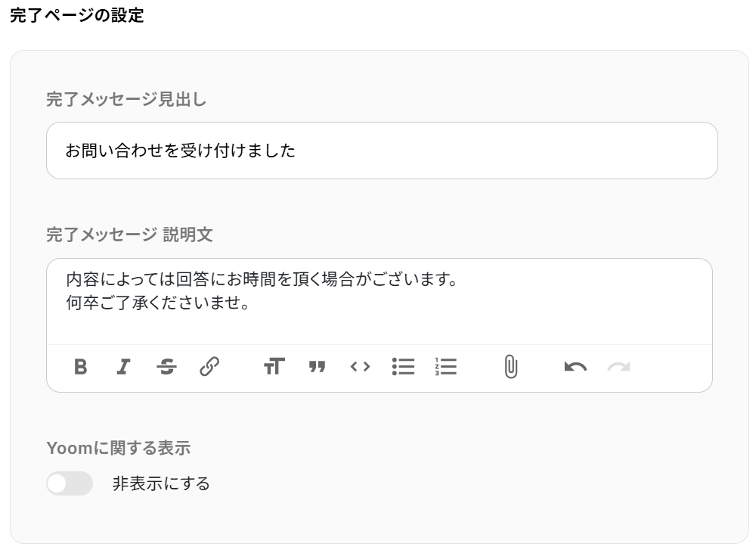Insert a block quote
This screenshot has height=553, width=756.
(x=317, y=367)
